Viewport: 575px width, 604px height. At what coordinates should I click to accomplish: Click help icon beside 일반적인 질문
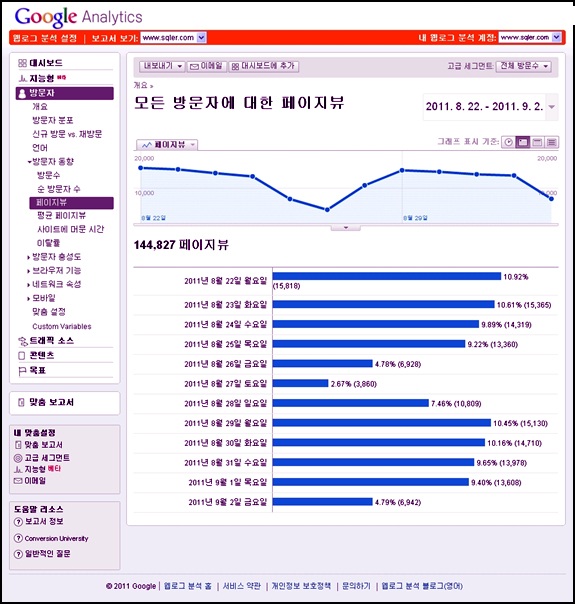[x=18, y=554]
